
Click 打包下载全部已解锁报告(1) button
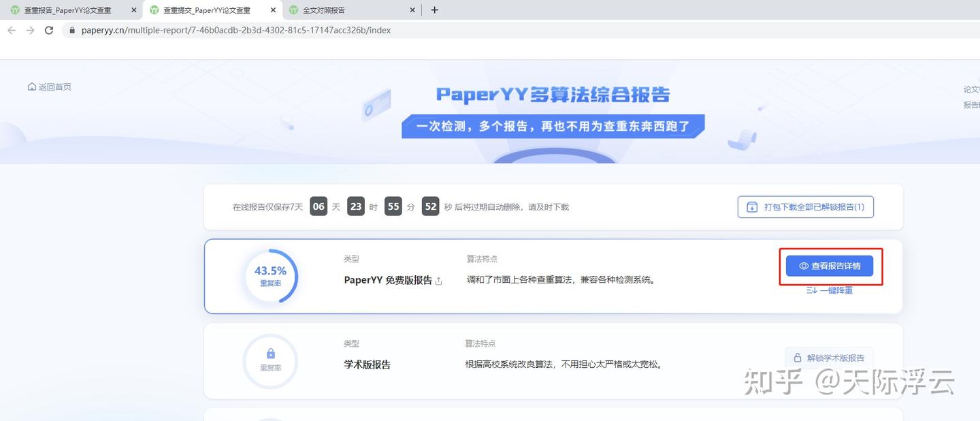click(x=805, y=207)
